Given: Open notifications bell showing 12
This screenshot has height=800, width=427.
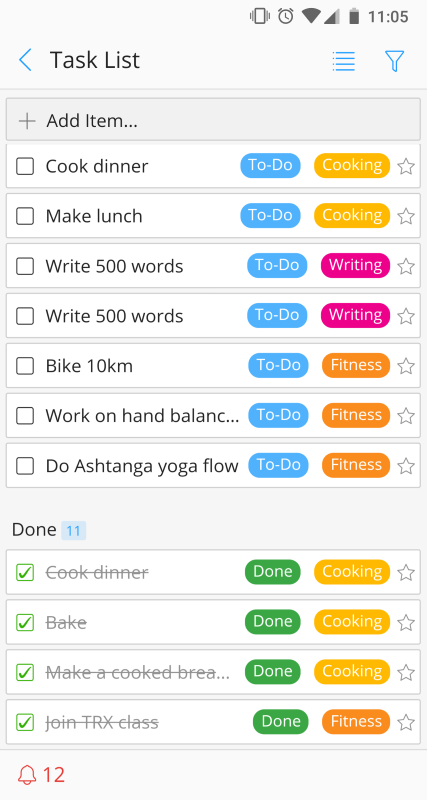Looking at the screenshot, I should click(x=41, y=774).
